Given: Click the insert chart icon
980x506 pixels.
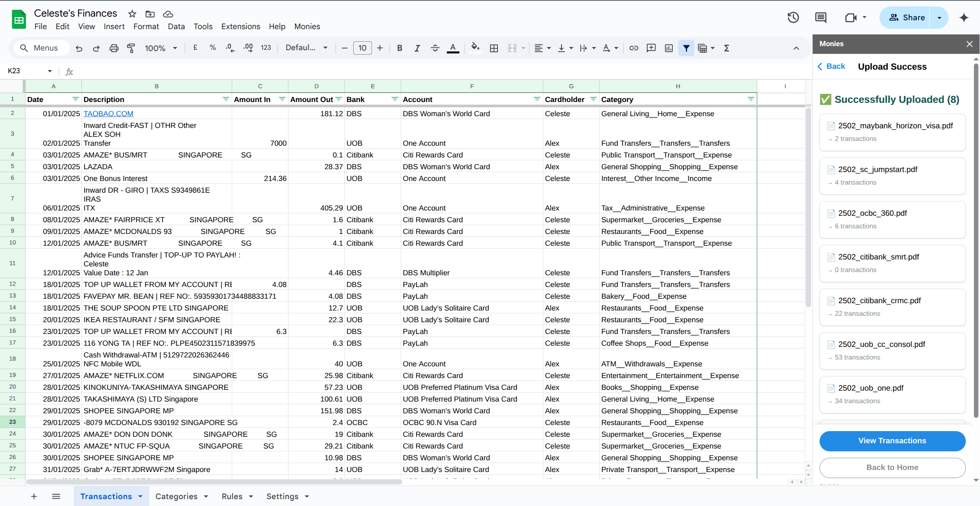Looking at the screenshot, I should (668, 48).
